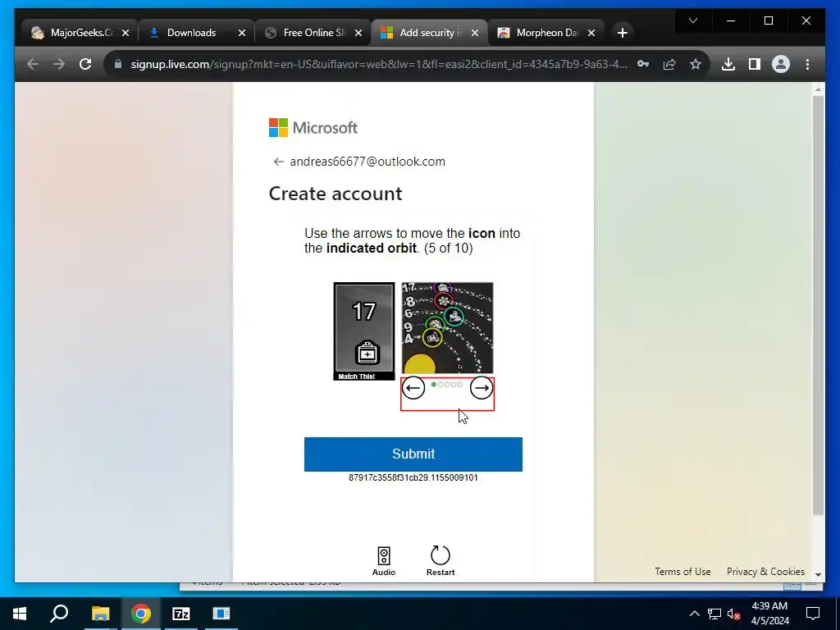Click the share page icon
Screen dimensions: 840x630
coord(669,64)
